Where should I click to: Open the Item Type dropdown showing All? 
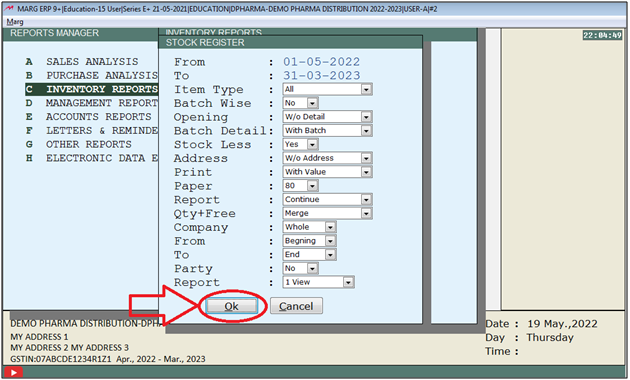click(327, 89)
